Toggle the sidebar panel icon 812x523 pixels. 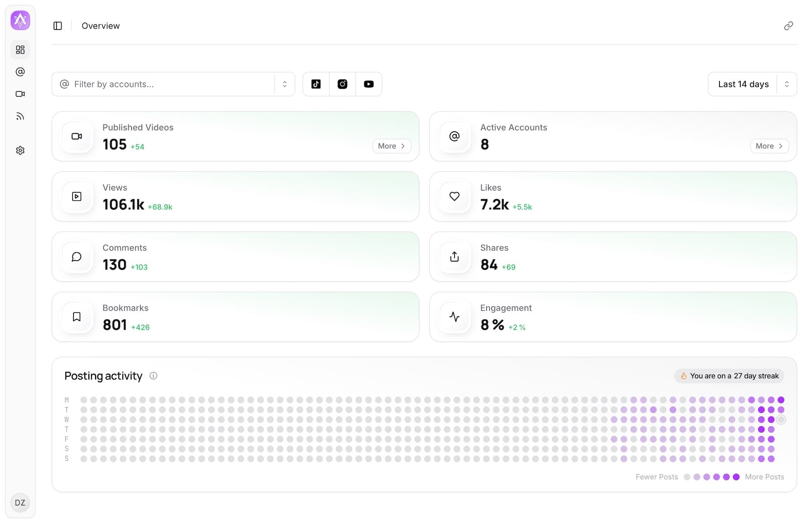58,26
